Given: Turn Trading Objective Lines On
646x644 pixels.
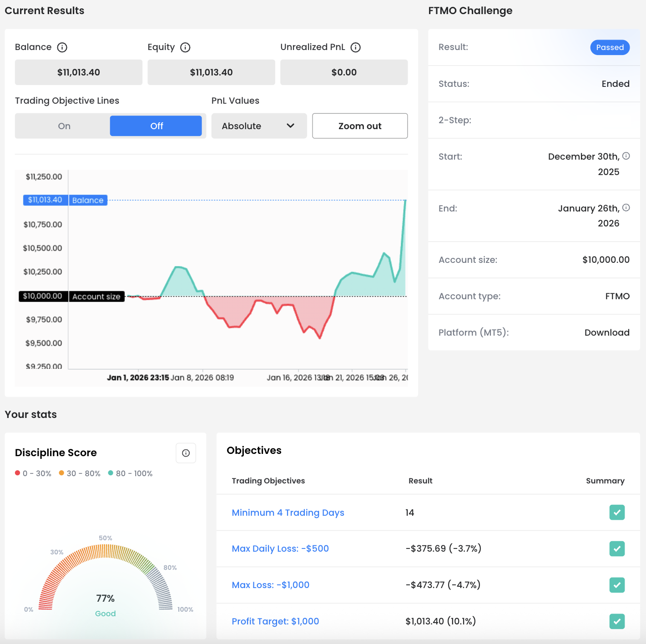Looking at the screenshot, I should pos(64,126).
